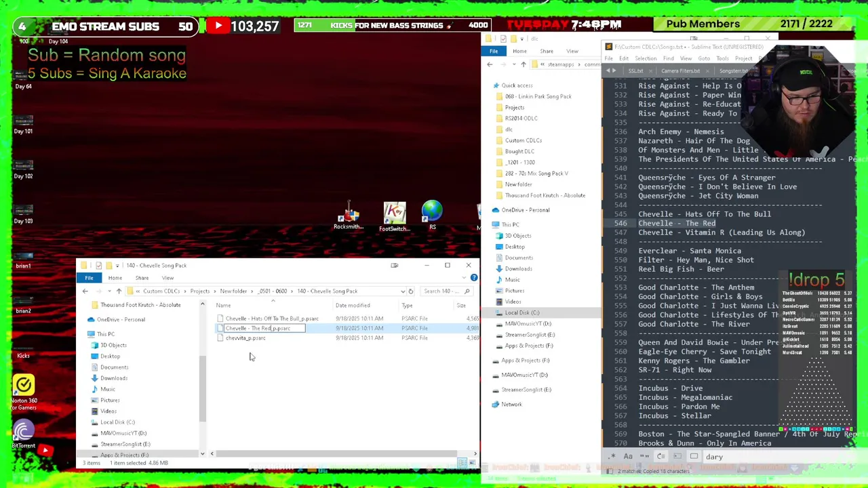Click previous tab arrow in Sublime tab bar
The height and width of the screenshot is (488, 868).
coord(608,70)
